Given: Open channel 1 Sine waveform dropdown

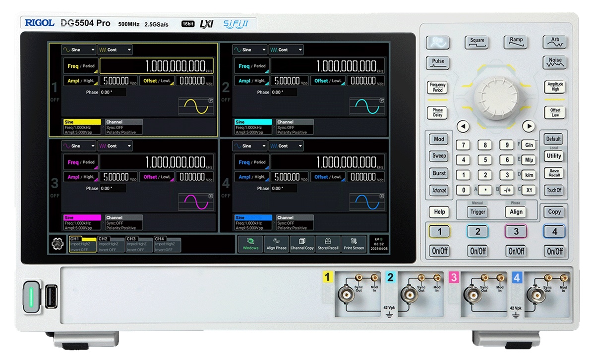Looking at the screenshot, I should point(79,50).
